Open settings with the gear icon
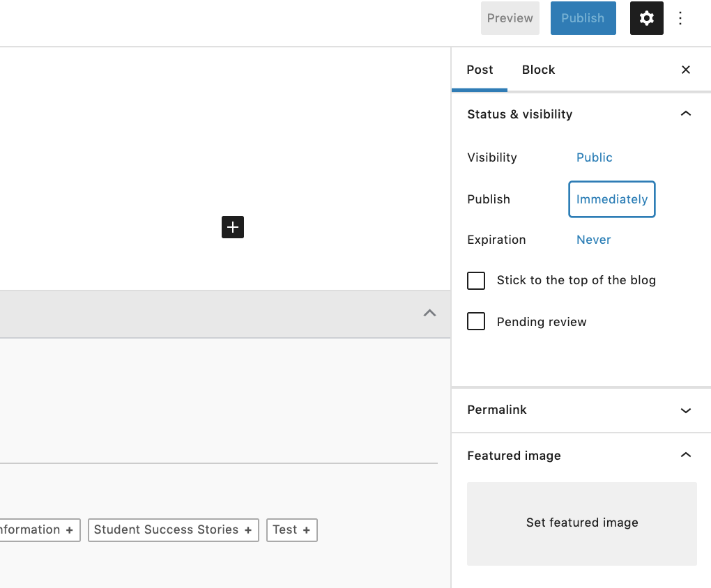 [x=646, y=18]
